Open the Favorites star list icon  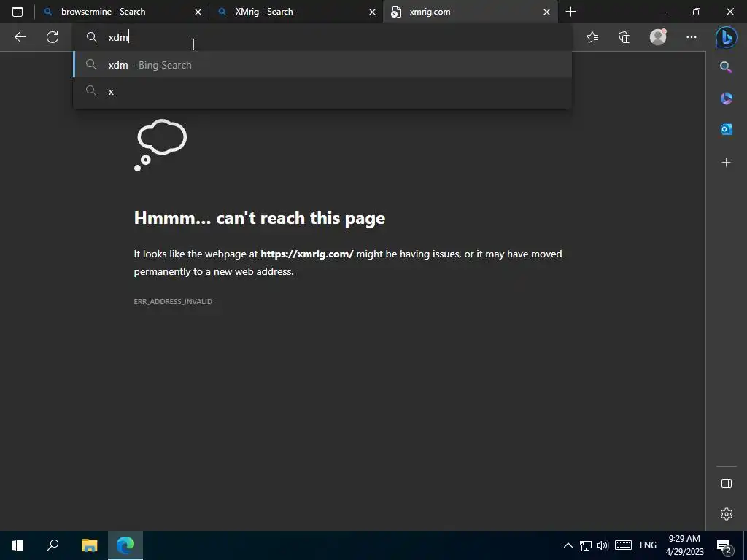point(592,37)
